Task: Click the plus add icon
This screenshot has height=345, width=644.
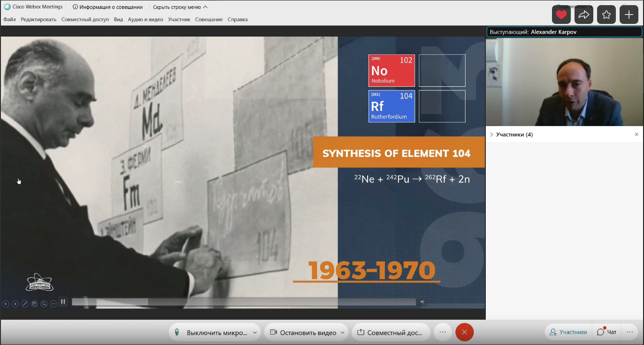Action: tap(629, 15)
